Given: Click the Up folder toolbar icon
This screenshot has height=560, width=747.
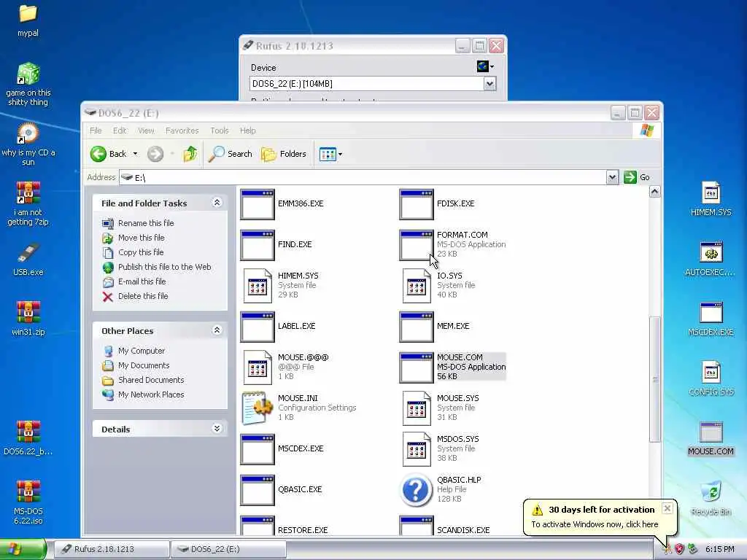Looking at the screenshot, I should coord(190,154).
